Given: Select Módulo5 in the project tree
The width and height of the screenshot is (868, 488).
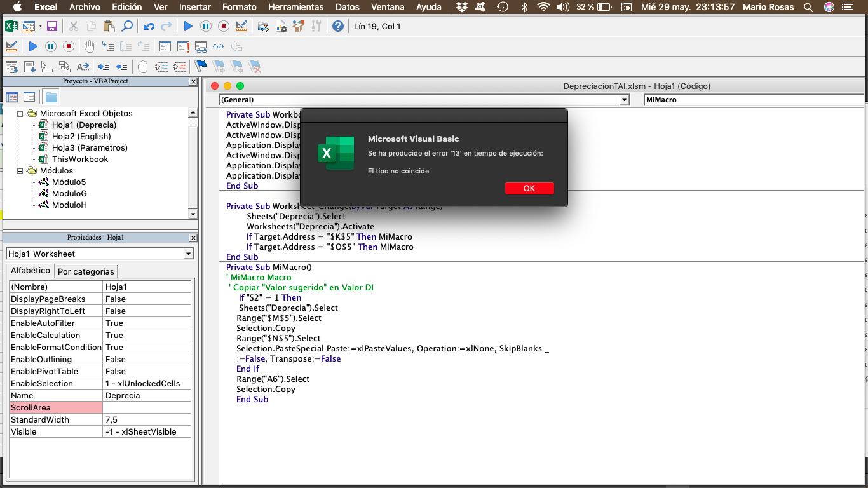Looking at the screenshot, I should pos(69,182).
